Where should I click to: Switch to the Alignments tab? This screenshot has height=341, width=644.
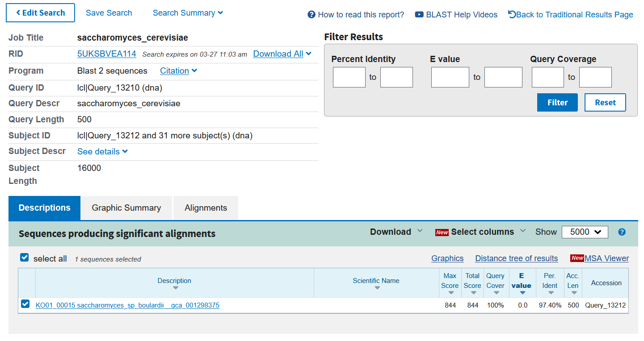coord(206,208)
